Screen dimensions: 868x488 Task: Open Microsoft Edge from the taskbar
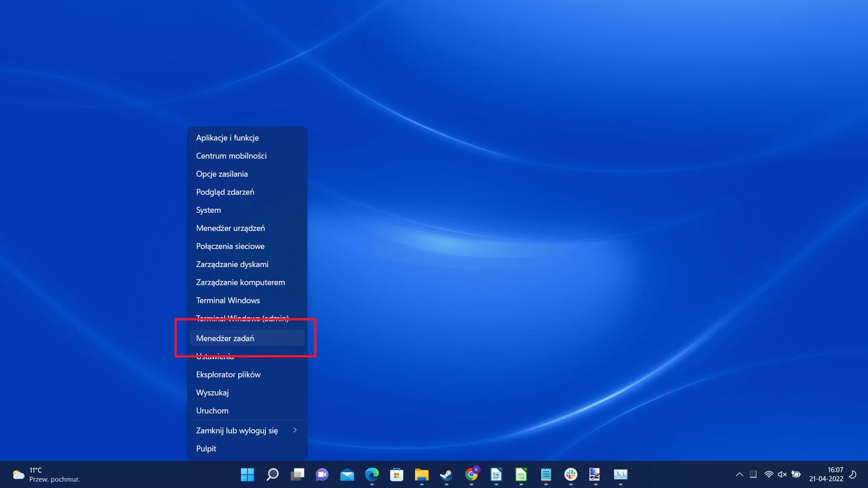pos(372,474)
